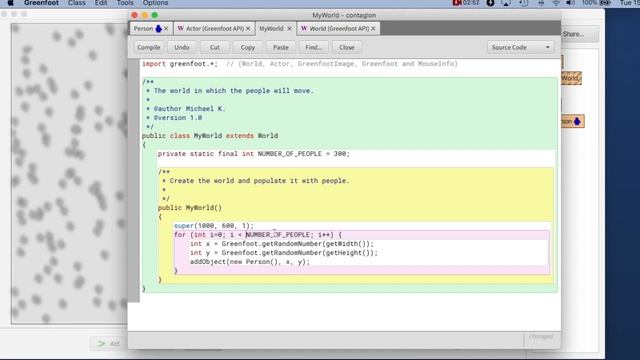Click the battery status icon
Viewport: 640px width, 360px height.
click(x=605, y=3)
